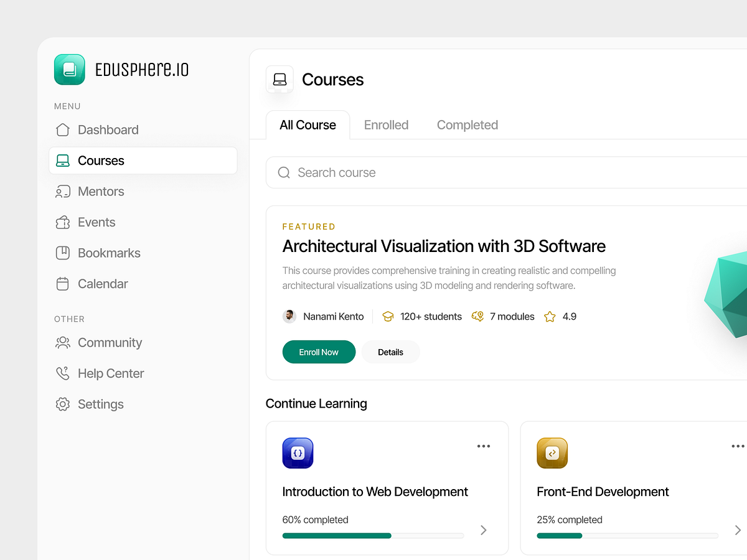
Task: Click the Introduction to Web Development title
Action: click(375, 492)
